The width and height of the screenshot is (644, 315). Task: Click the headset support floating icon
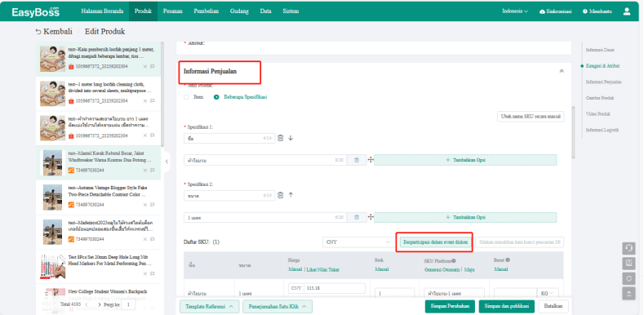coord(628,248)
